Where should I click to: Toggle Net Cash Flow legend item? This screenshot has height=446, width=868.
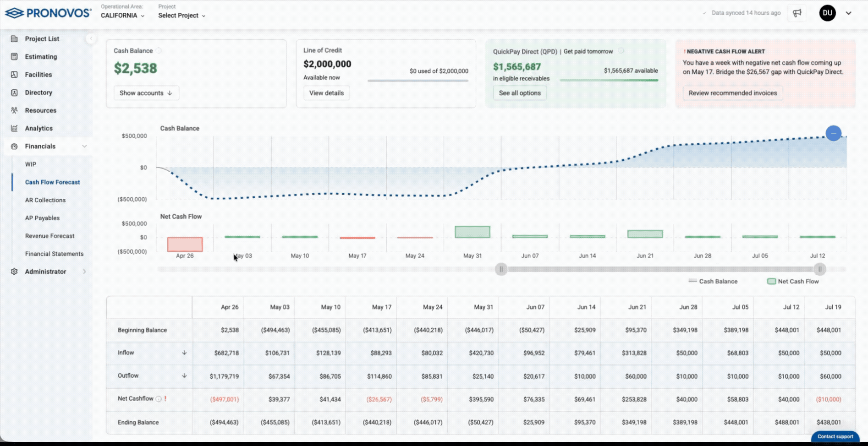(793, 281)
